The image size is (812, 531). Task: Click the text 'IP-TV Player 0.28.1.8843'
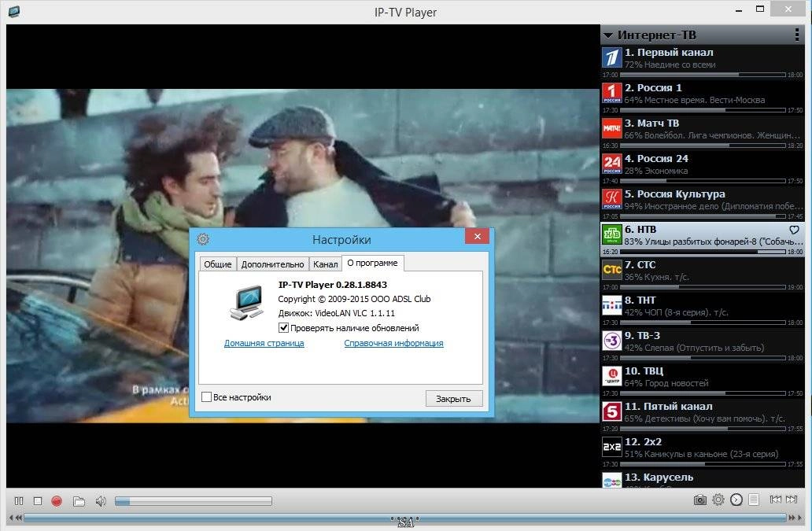333,285
